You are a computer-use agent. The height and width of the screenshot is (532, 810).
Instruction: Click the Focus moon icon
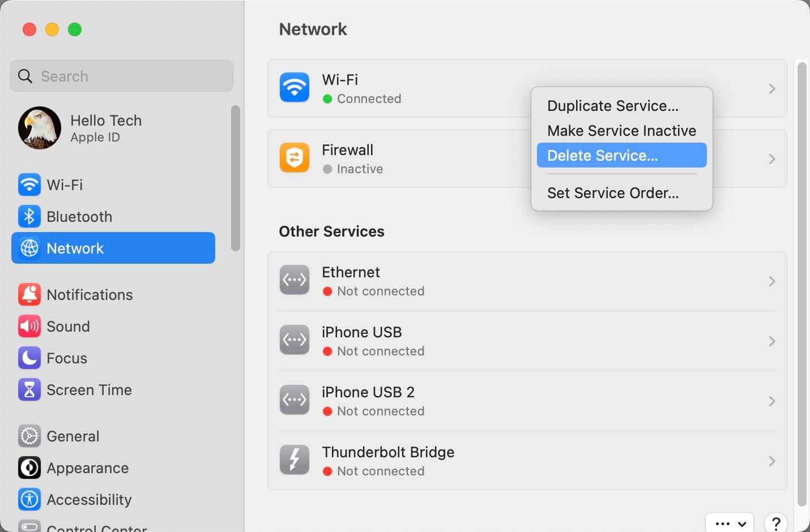29,358
